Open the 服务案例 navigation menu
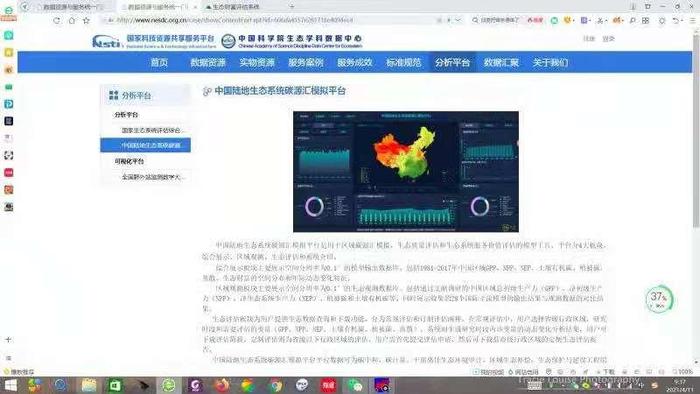 (x=305, y=62)
